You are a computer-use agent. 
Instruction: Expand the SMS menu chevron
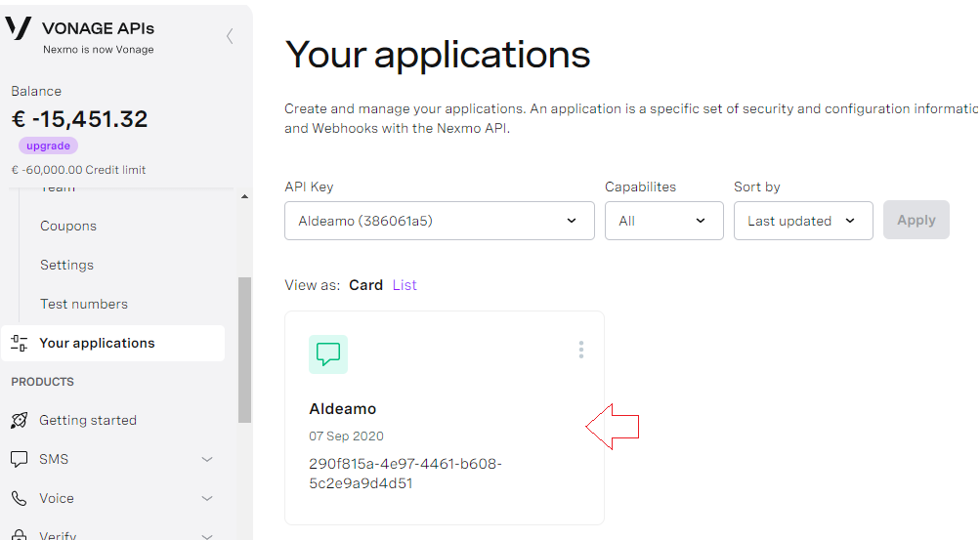click(207, 460)
